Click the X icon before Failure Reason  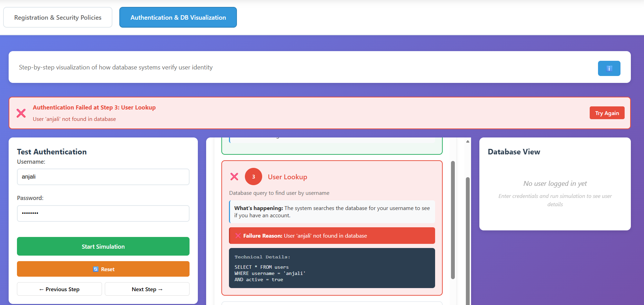[238, 236]
